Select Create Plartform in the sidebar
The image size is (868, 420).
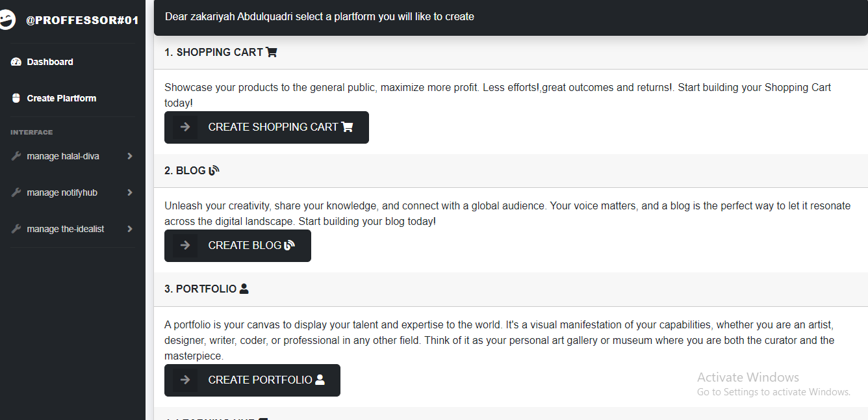[x=61, y=98]
